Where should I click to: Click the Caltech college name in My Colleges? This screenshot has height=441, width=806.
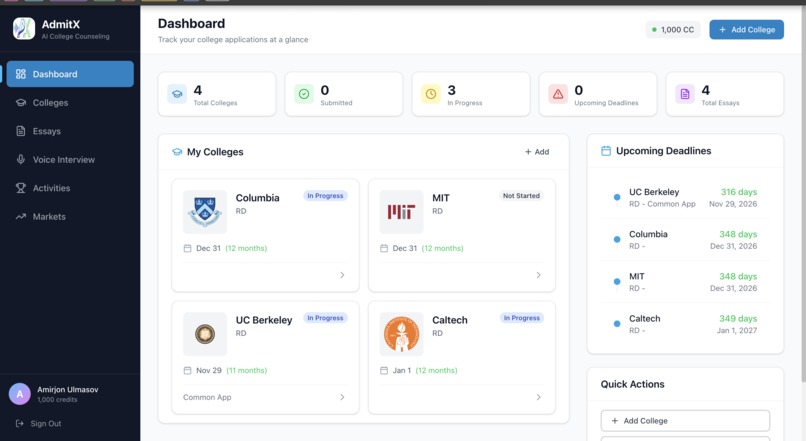click(450, 320)
